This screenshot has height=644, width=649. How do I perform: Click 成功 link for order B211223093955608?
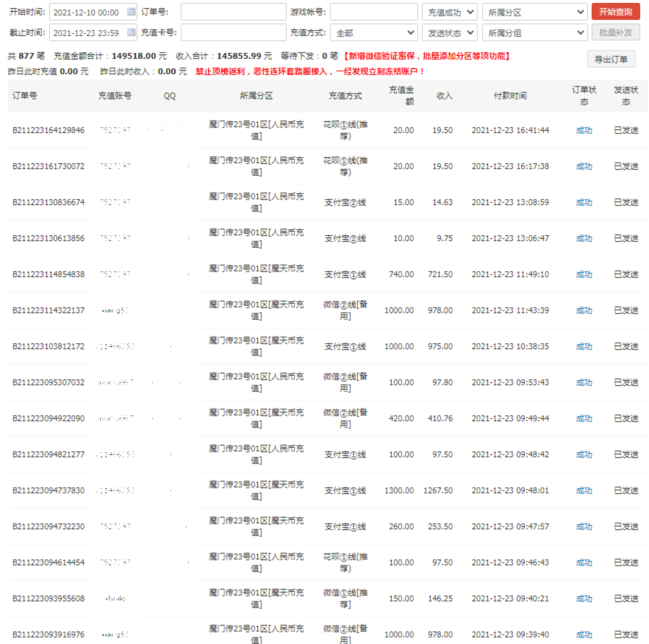coord(584,598)
